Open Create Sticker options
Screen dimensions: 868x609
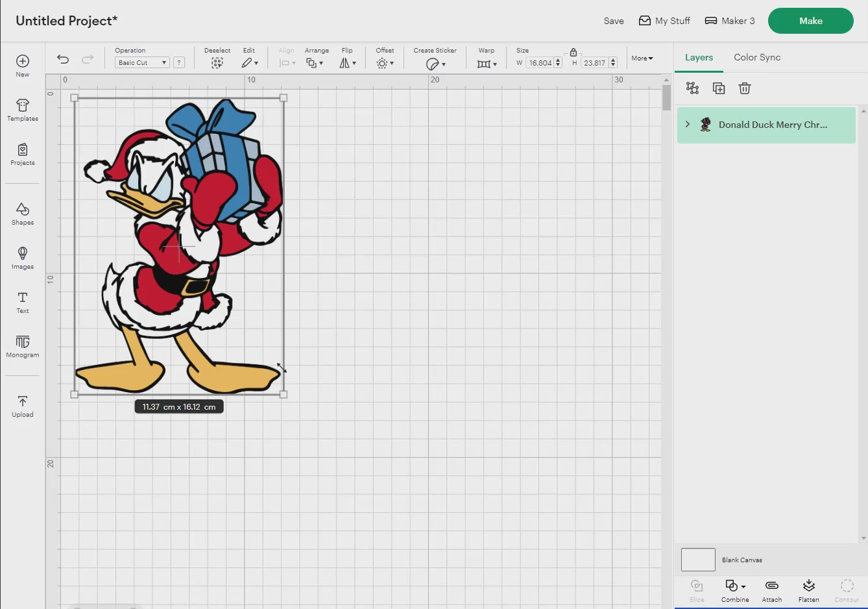435,64
